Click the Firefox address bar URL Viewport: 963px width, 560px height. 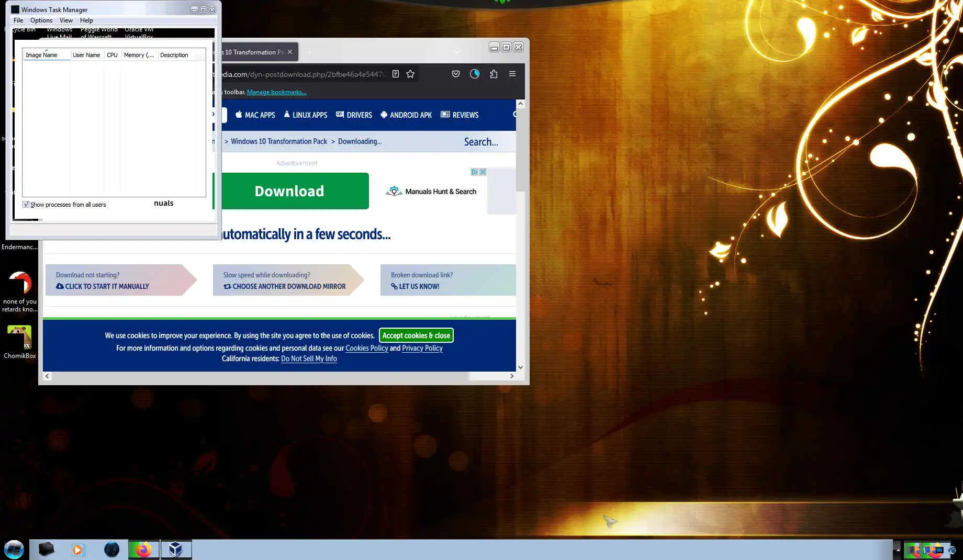[303, 74]
